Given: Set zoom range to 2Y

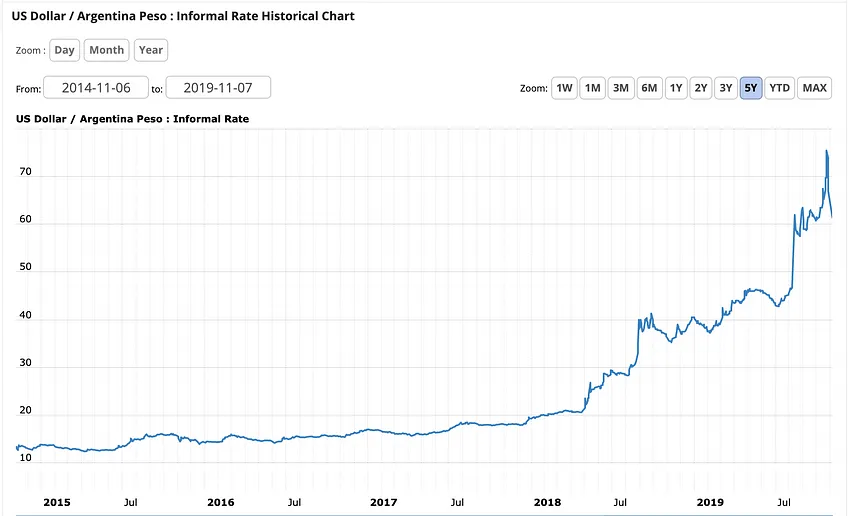Looking at the screenshot, I should (701, 88).
